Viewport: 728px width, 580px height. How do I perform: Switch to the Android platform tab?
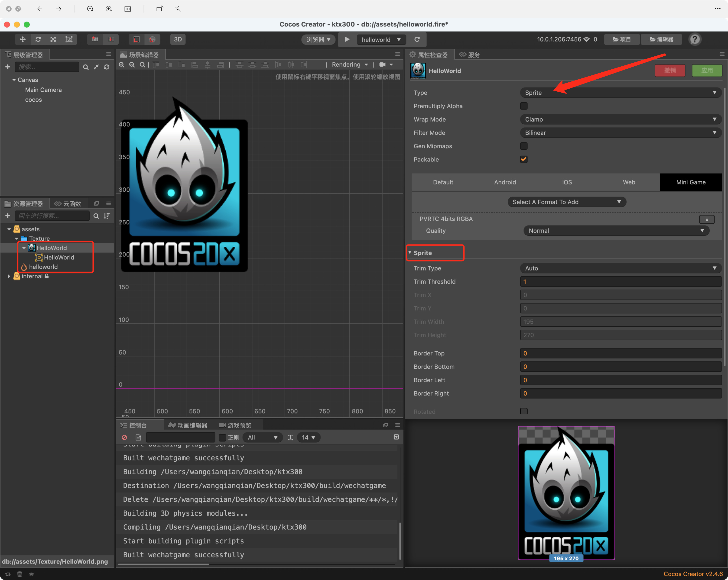pyautogui.click(x=505, y=182)
